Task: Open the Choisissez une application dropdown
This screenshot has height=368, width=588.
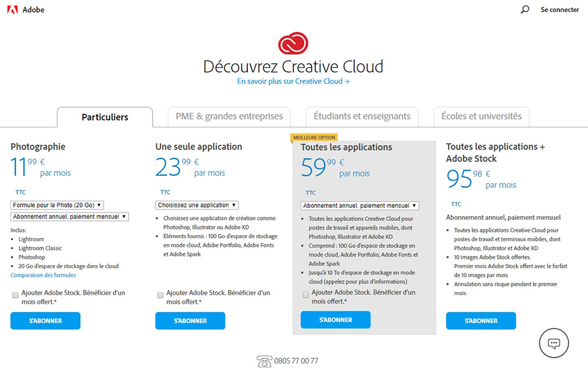Action: (197, 205)
